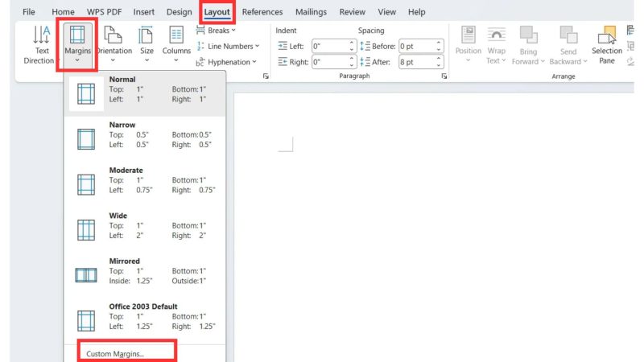Click the Spacing After input field

[x=417, y=62]
